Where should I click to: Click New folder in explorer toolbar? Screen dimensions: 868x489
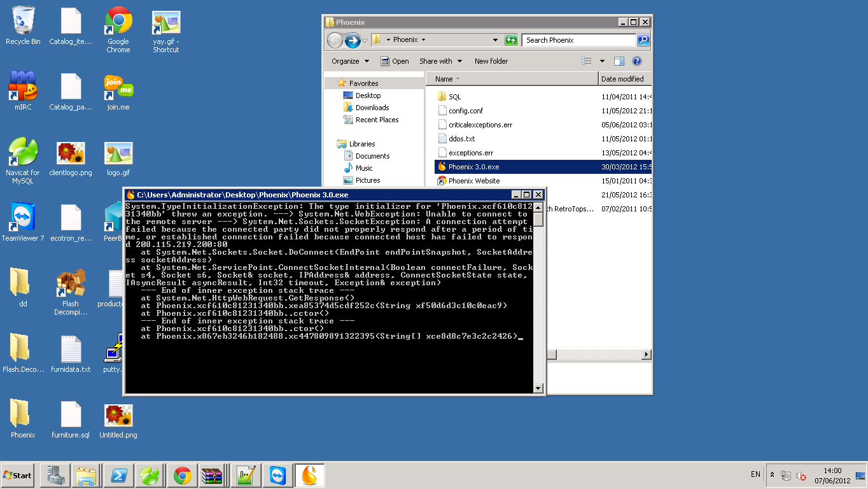point(491,61)
